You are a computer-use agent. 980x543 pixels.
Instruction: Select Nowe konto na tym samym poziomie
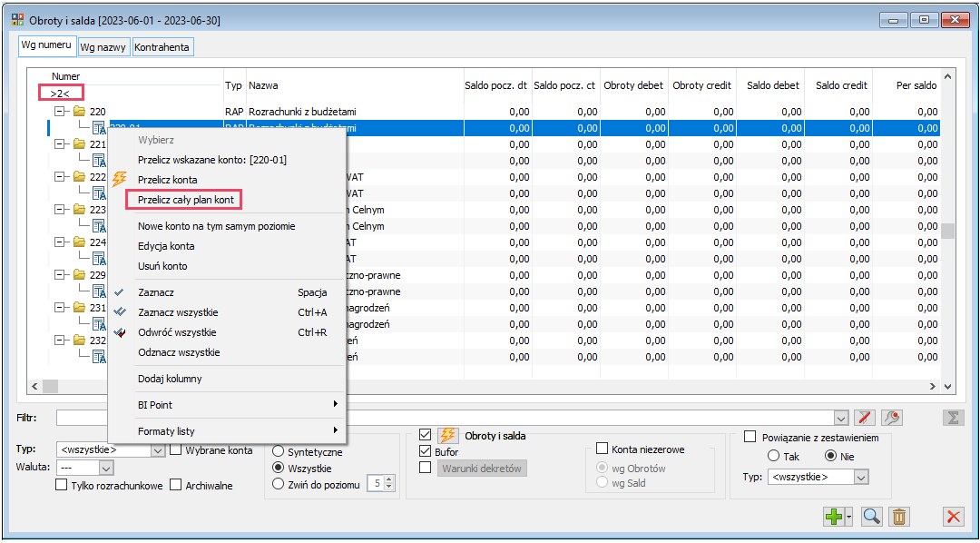[216, 226]
